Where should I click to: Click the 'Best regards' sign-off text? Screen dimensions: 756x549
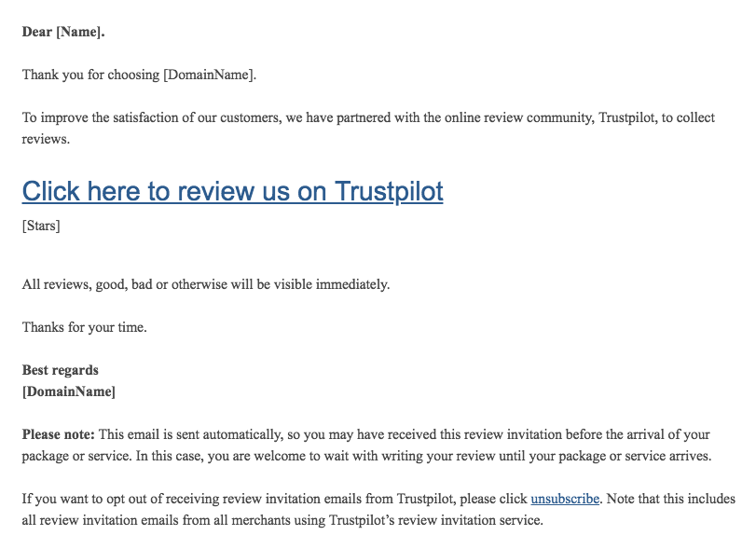pyautogui.click(x=61, y=370)
